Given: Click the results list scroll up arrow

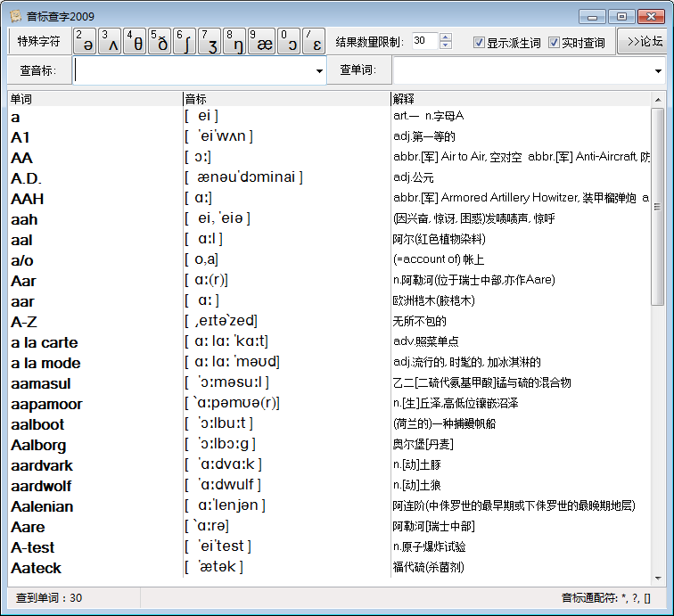Looking at the screenshot, I should (658, 99).
